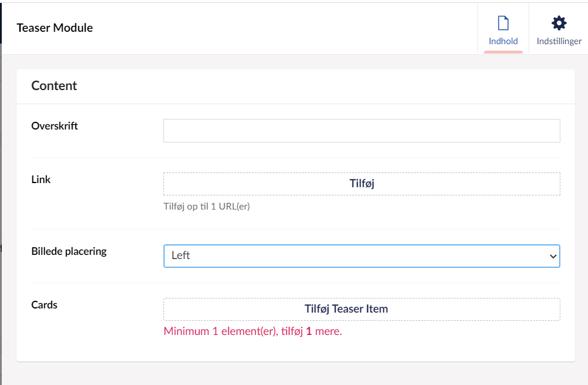Click the empty gray area below the Content panel
This screenshot has height=385, width=588.
click(294, 373)
